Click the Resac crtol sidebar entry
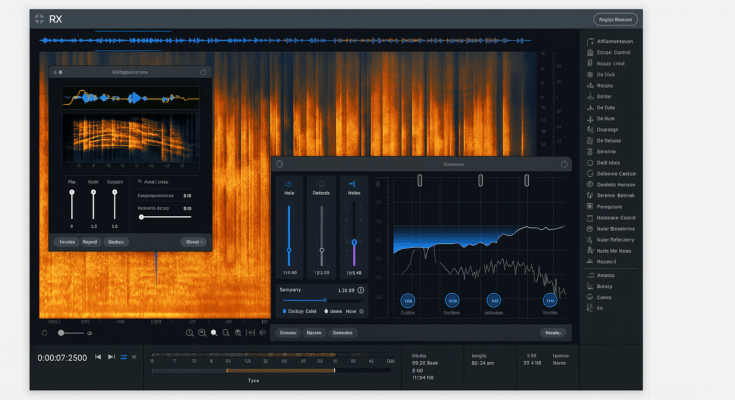This screenshot has height=400, width=735. pos(606,63)
